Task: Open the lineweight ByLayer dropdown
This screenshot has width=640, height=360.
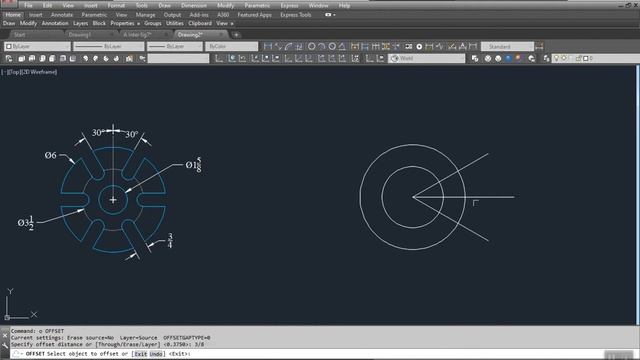Action: pos(175,47)
